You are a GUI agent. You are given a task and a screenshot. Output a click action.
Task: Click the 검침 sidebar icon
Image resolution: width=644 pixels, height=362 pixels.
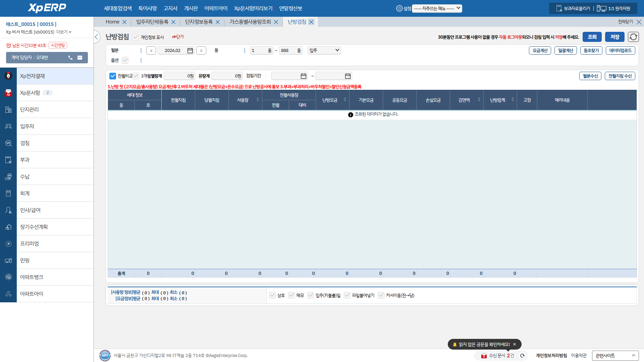point(8,143)
